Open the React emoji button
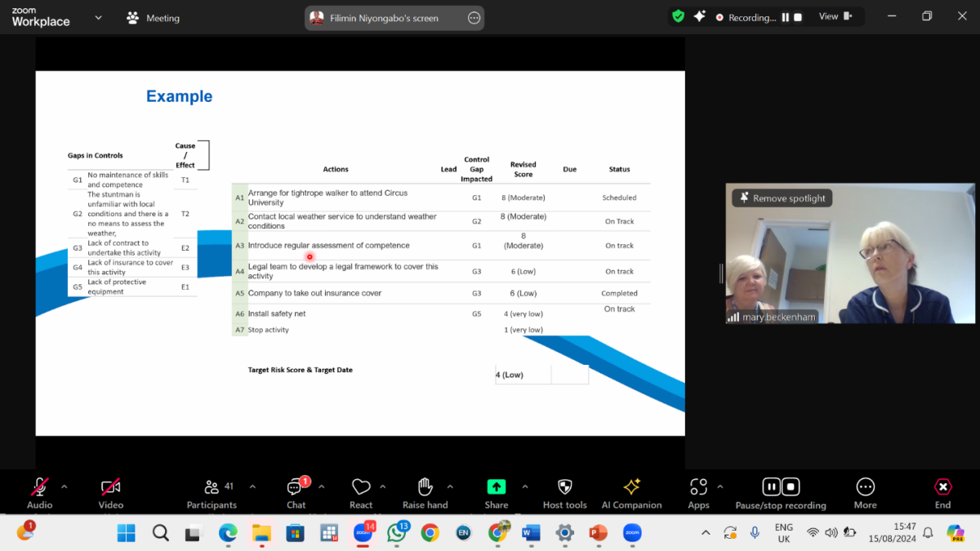The height and width of the screenshot is (551, 980). 361,493
